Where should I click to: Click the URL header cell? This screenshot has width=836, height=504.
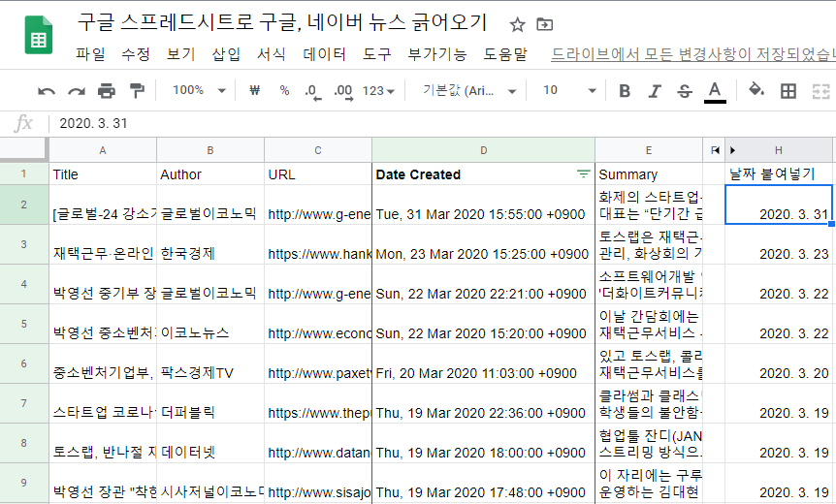tap(318, 174)
